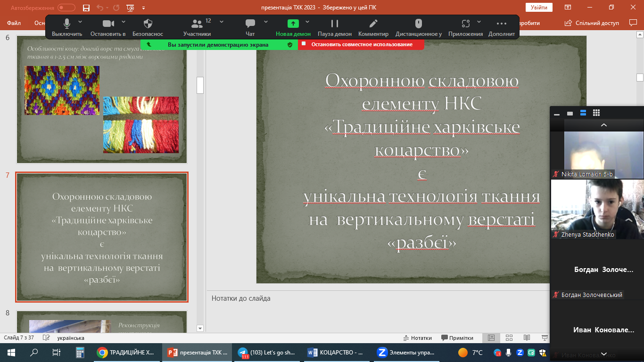Click Увійти sign-in button
This screenshot has width=644, height=362.
pos(539,8)
